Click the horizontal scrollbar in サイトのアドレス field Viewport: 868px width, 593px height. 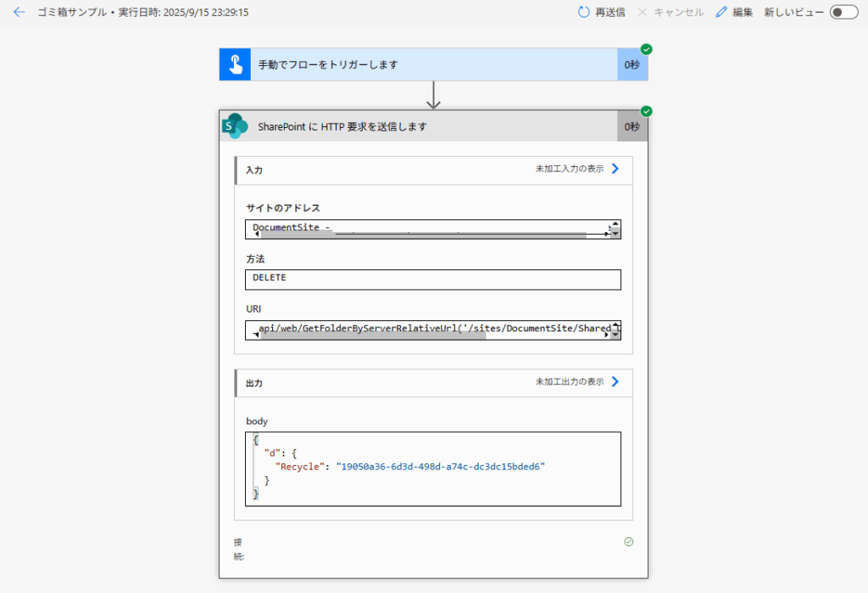tap(424, 236)
